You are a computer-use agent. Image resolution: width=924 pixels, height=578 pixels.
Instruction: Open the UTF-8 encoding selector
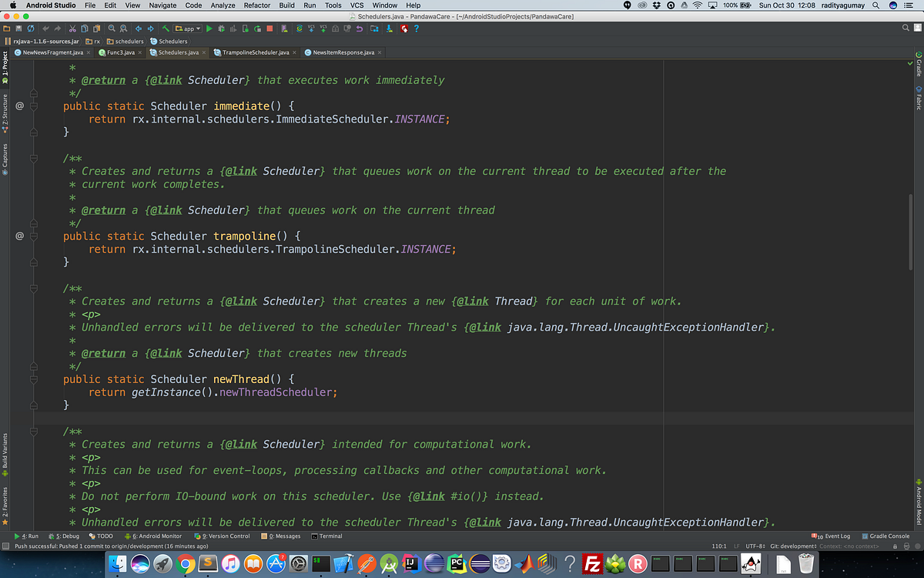(756, 546)
